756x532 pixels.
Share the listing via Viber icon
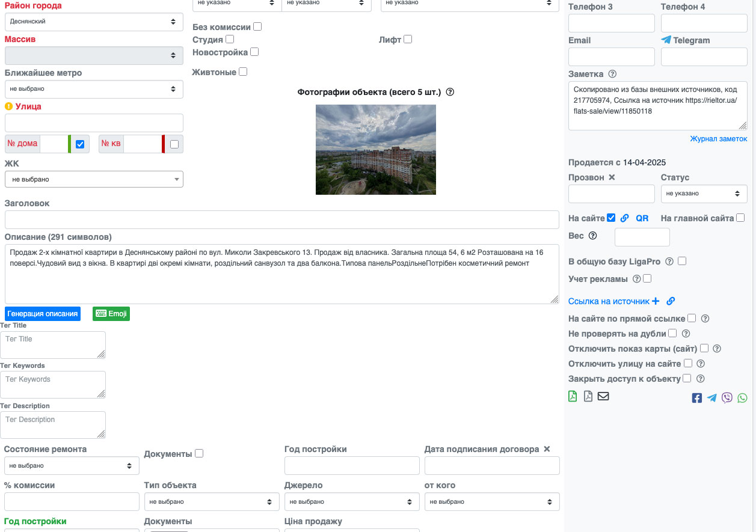pyautogui.click(x=727, y=398)
